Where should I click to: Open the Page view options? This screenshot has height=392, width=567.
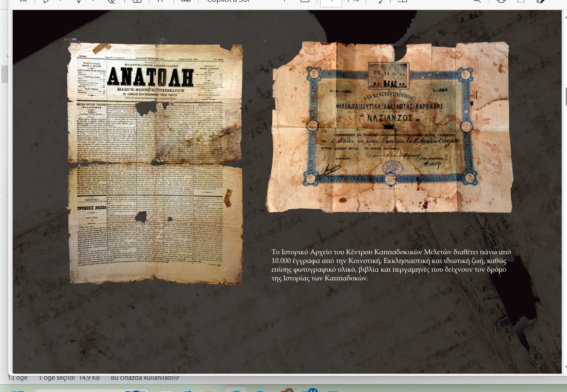(402, 1)
